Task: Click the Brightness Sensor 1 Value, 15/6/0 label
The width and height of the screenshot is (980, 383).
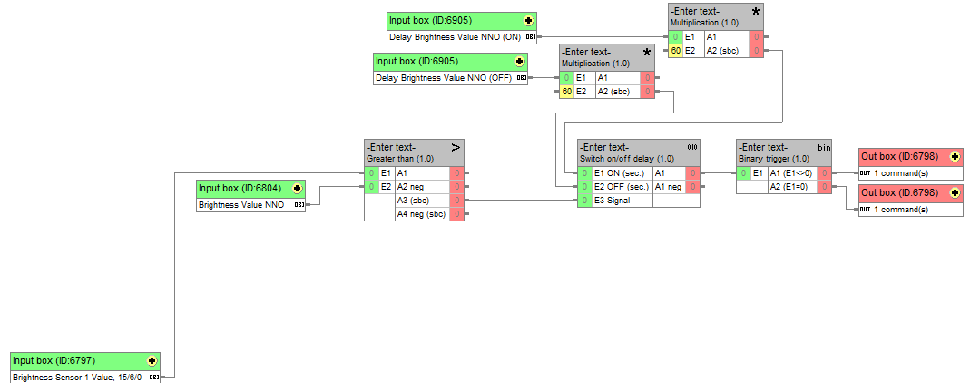Action: click(77, 377)
